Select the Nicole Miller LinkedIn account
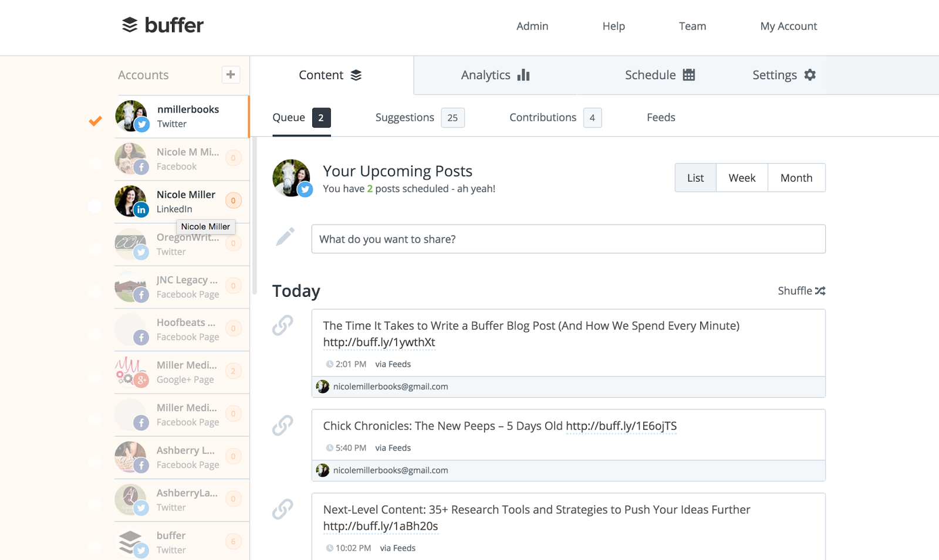 [182, 202]
